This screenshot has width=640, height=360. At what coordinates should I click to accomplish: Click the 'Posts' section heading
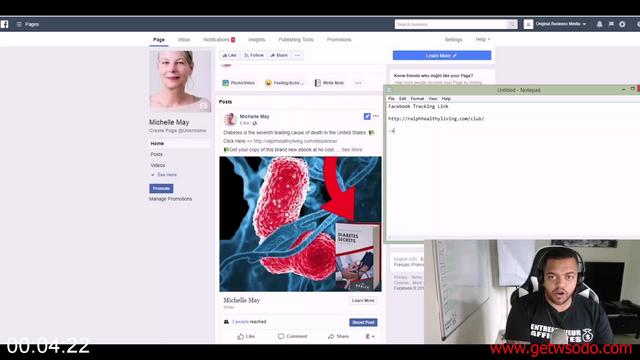click(x=225, y=102)
